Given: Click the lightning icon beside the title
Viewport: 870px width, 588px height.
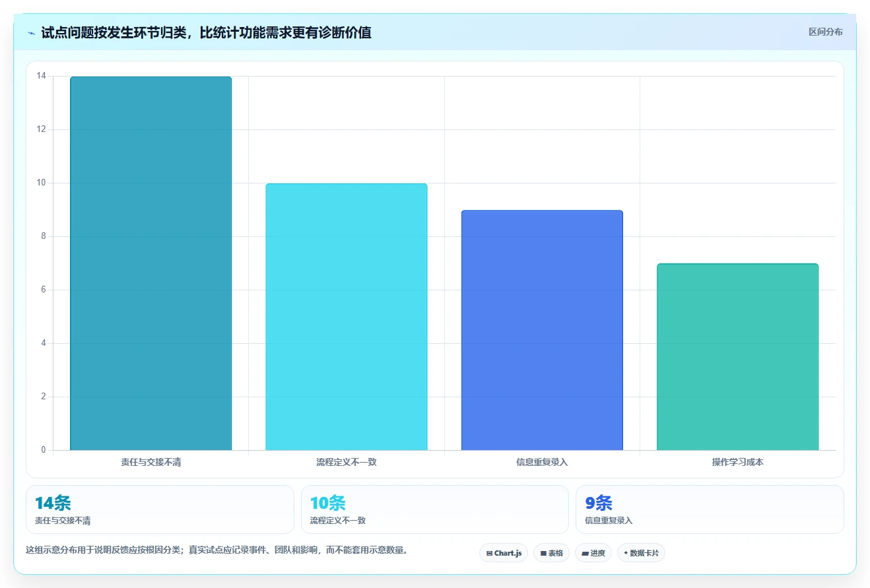Looking at the screenshot, I should [31, 32].
